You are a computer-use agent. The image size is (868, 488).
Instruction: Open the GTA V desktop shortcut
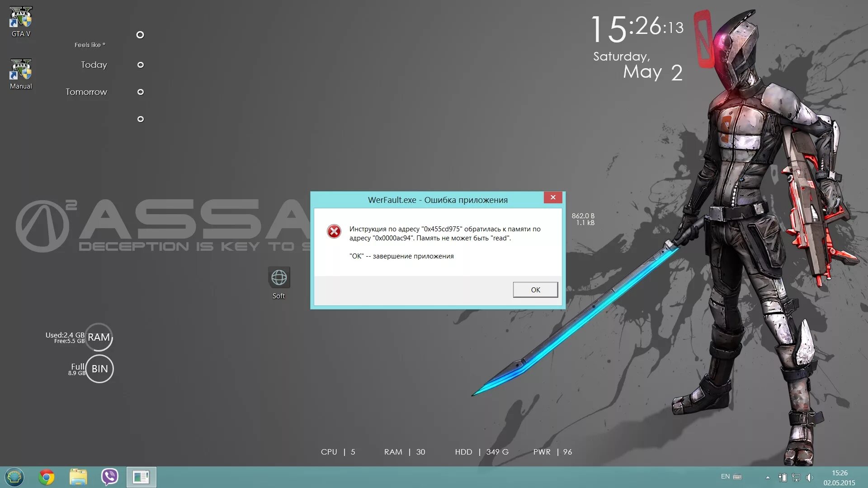click(x=21, y=22)
